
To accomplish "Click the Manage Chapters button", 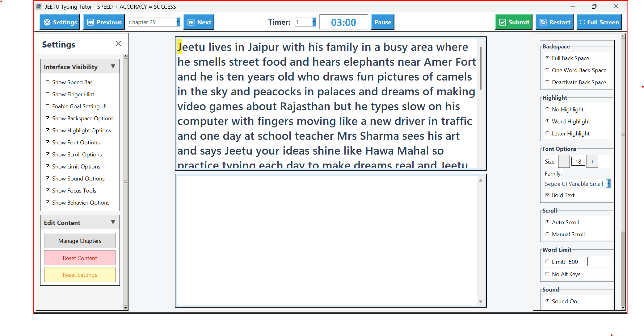I will tap(80, 241).
